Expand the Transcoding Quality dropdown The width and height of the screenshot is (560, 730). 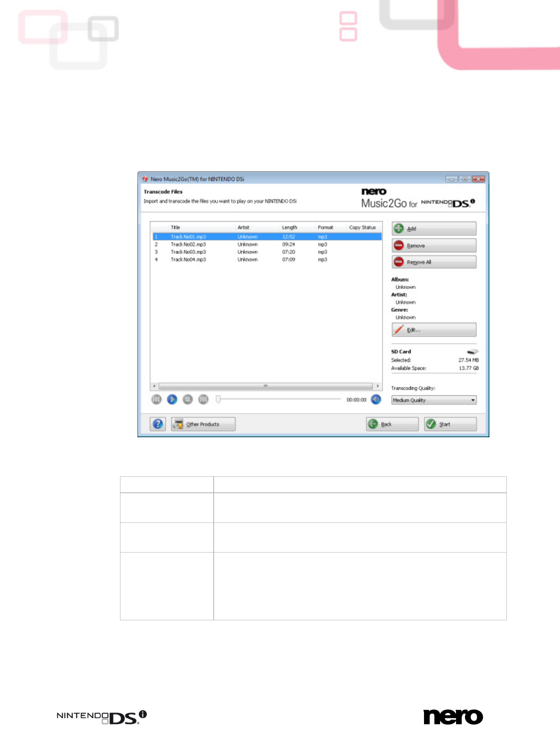click(434, 400)
